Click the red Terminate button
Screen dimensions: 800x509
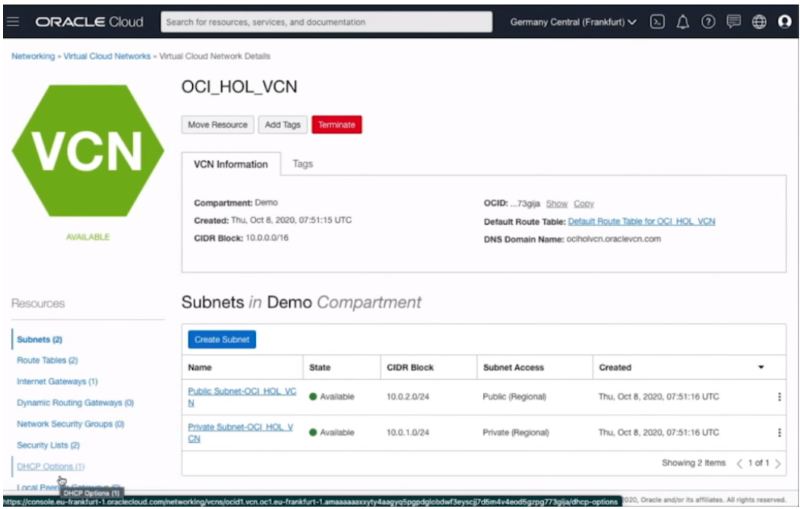point(336,124)
